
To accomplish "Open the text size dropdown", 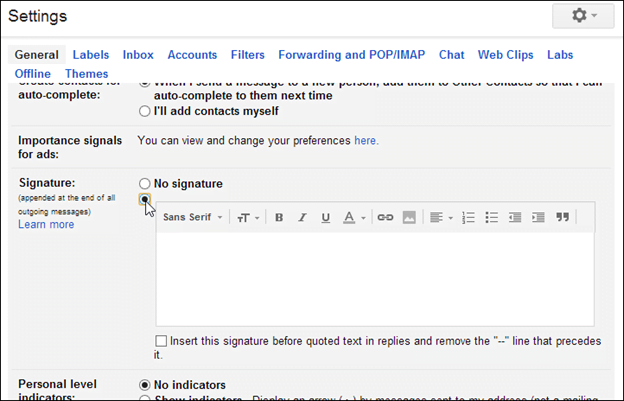I will (x=248, y=218).
